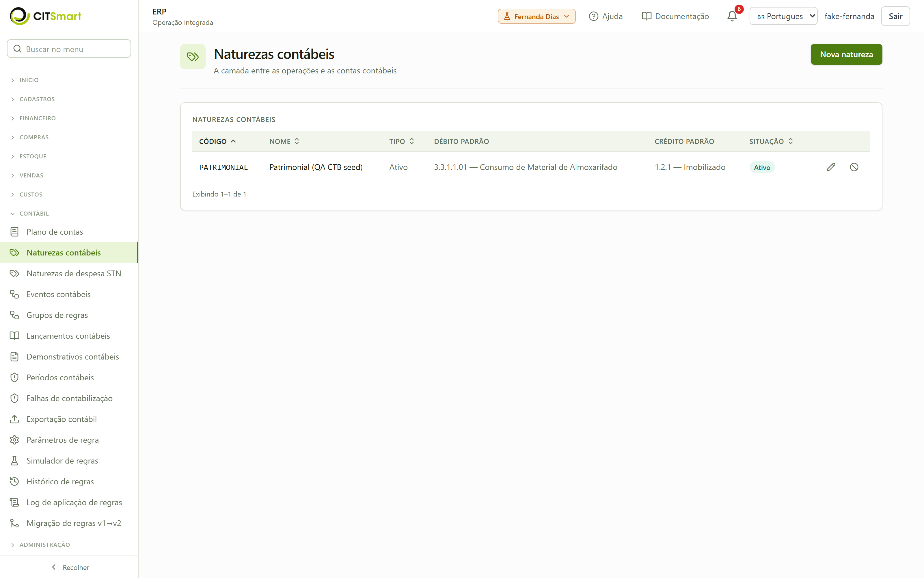
Task: Sort table by SITUAÇÃO column
Action: tap(771, 141)
